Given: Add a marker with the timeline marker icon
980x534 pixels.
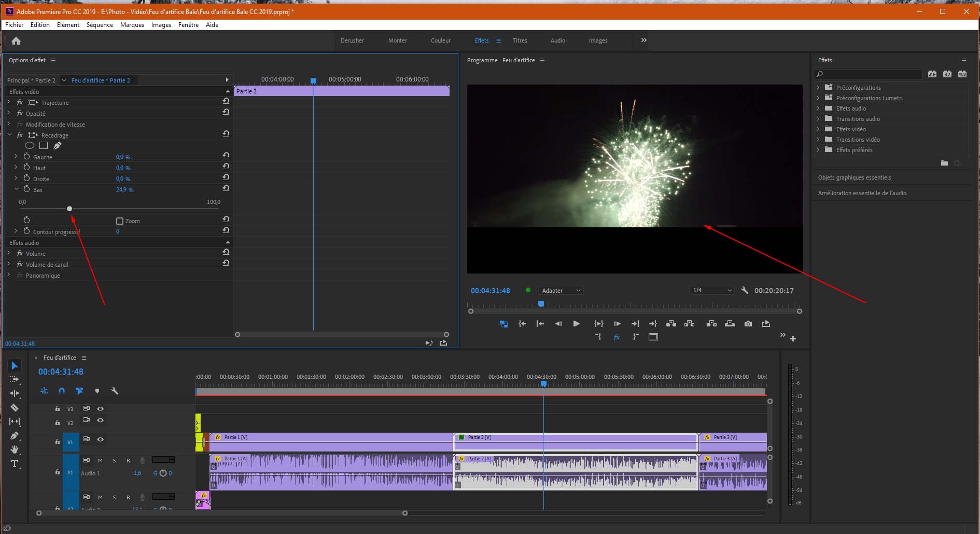Looking at the screenshot, I should 97,391.
